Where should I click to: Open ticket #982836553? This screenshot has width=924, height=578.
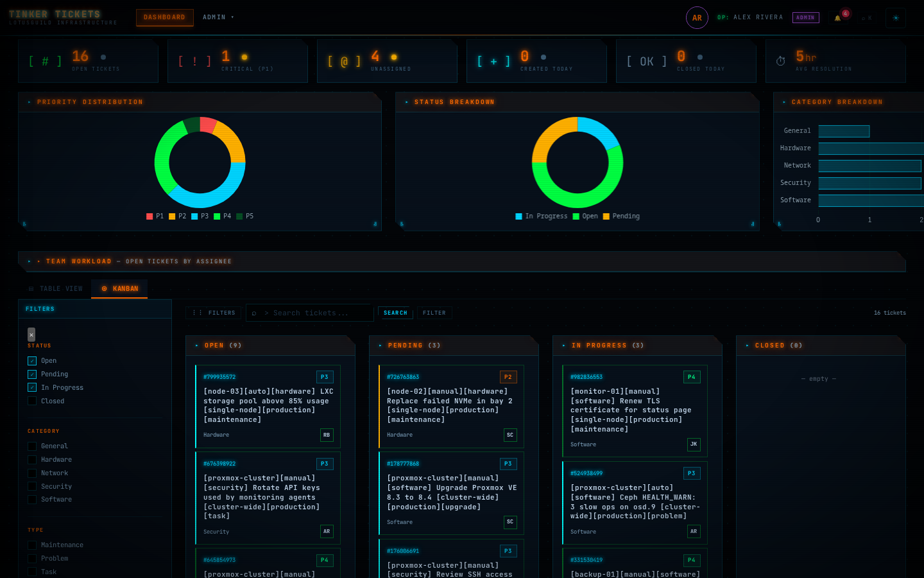coord(635,411)
